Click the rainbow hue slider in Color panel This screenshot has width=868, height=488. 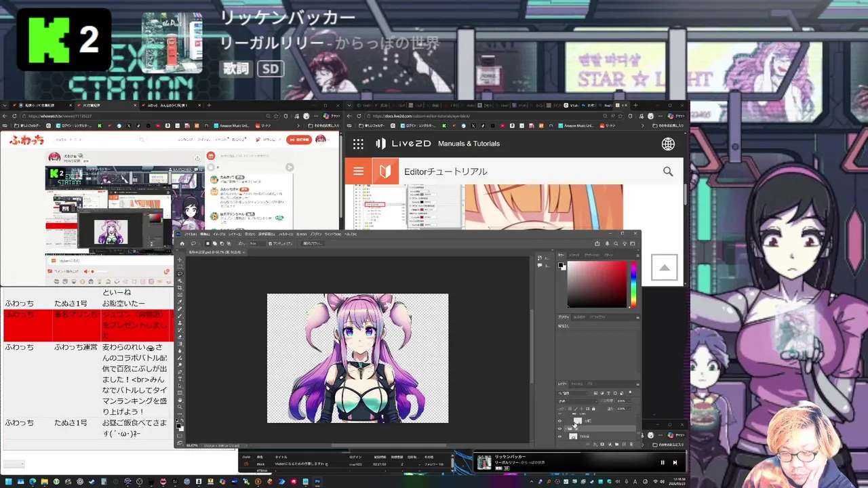[634, 285]
